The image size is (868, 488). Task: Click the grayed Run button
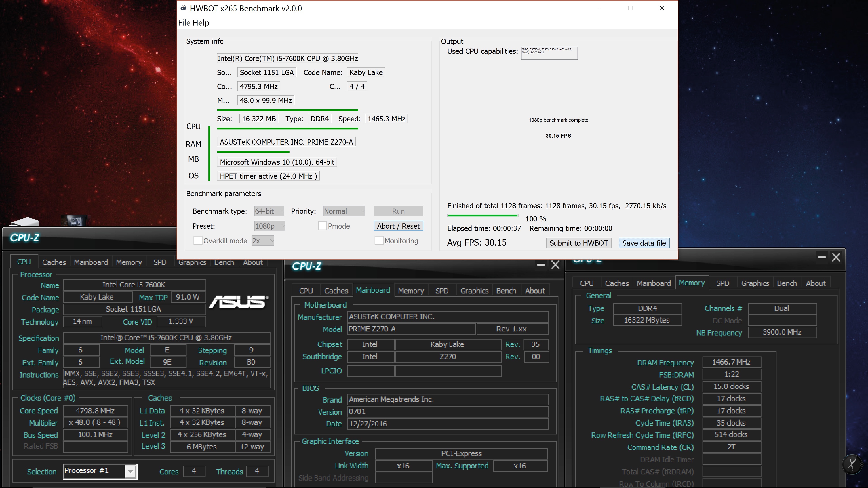coord(398,211)
